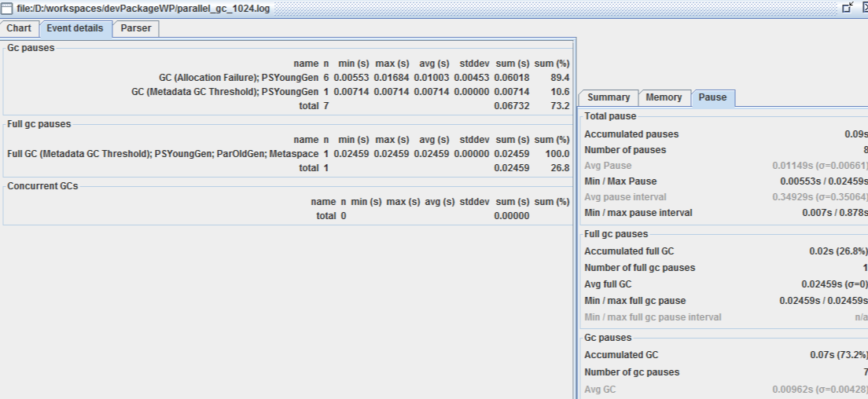Click the sum (%) value 26.8 in Full gc pauses
Viewport: 868px width, 399px height.
tap(561, 168)
